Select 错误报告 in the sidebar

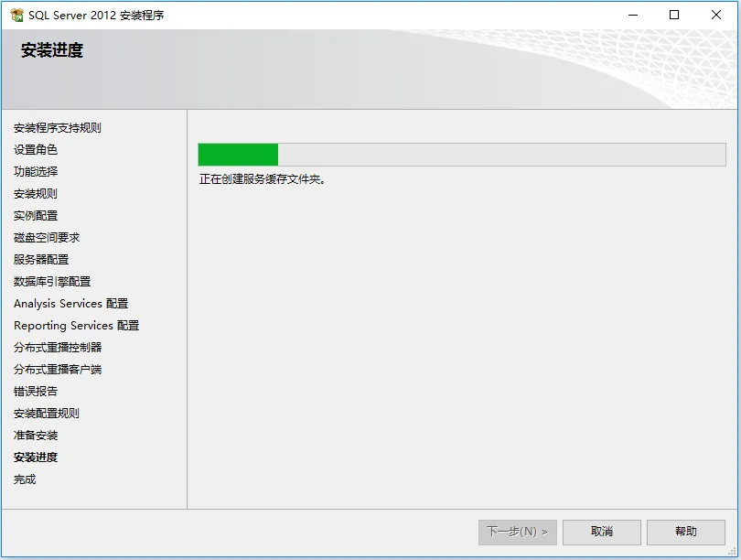36,392
